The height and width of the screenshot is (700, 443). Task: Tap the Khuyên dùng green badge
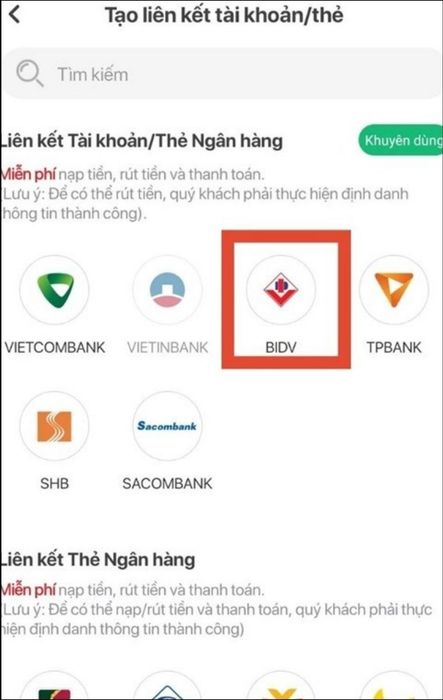[x=401, y=140]
